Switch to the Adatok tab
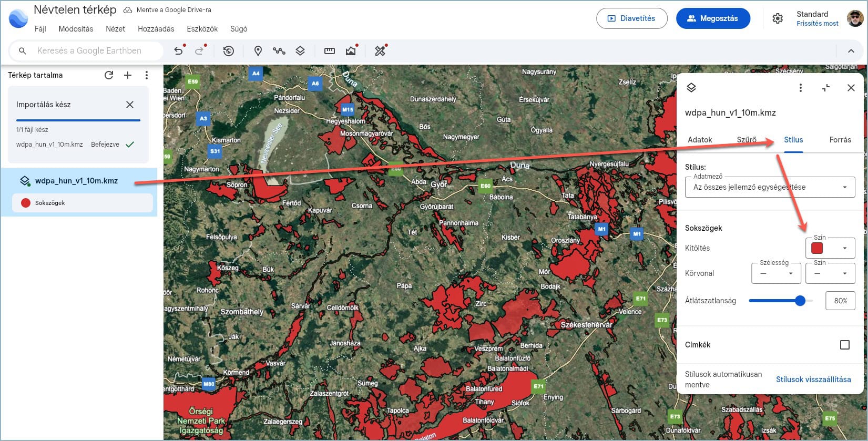Screen dimensions: 868x441 [x=700, y=140]
